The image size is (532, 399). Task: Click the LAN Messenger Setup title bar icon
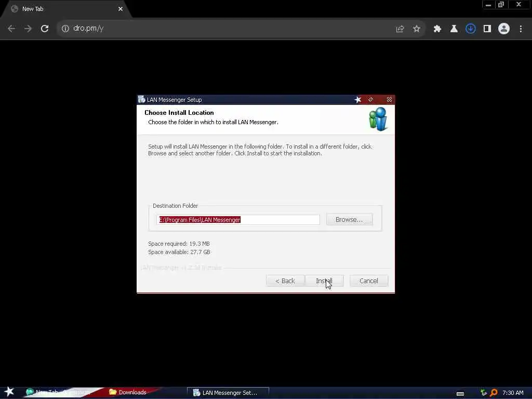pyautogui.click(x=141, y=99)
